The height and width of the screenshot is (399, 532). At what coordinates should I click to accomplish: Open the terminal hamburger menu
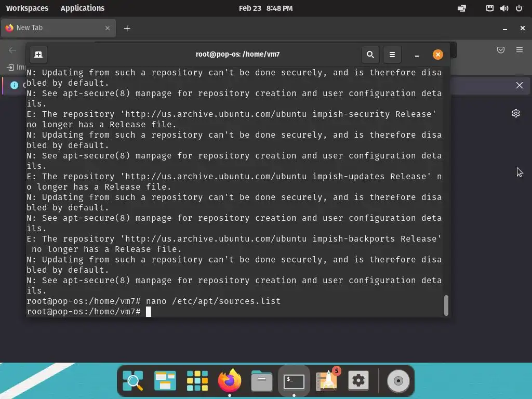[x=392, y=55]
